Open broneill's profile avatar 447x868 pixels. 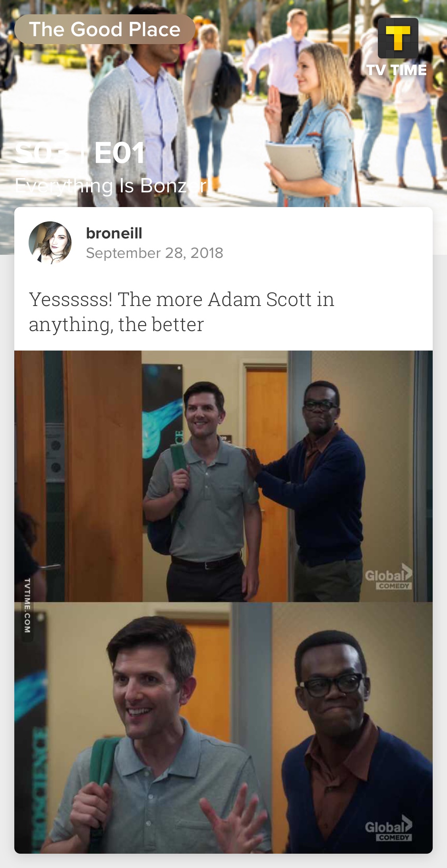pos(50,243)
